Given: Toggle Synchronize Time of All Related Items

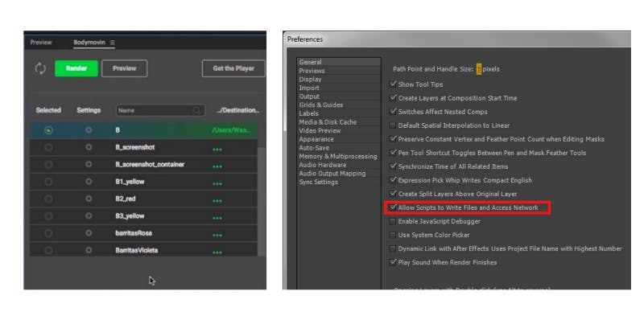Looking at the screenshot, I should coord(393,166).
